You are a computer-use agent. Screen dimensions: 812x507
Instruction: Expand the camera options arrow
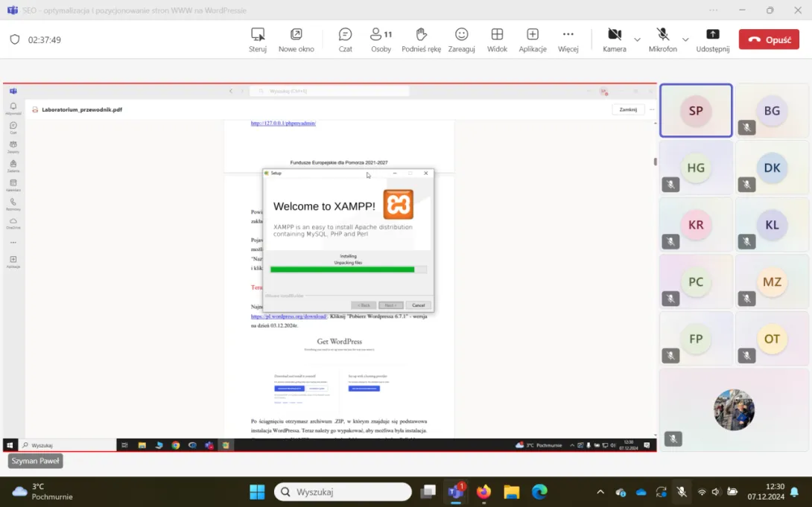pos(637,39)
